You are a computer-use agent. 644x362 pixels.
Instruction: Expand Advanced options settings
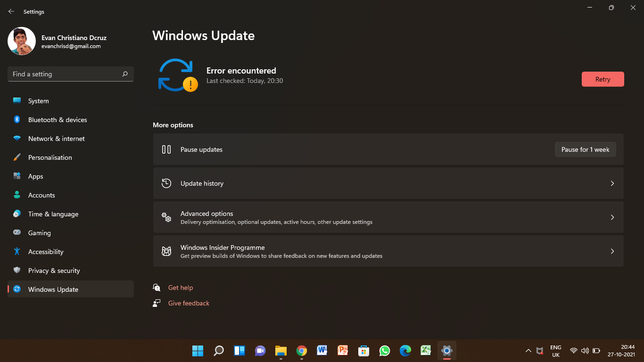388,217
